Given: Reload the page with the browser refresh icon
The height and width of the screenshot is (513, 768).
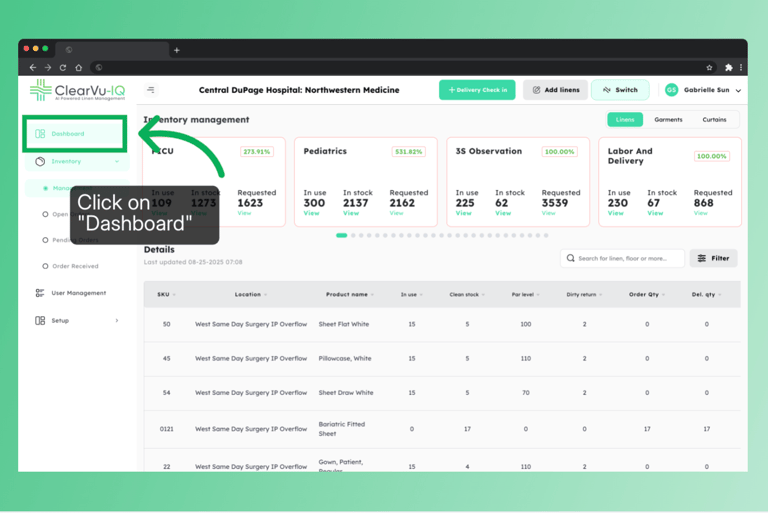Looking at the screenshot, I should (x=63, y=68).
